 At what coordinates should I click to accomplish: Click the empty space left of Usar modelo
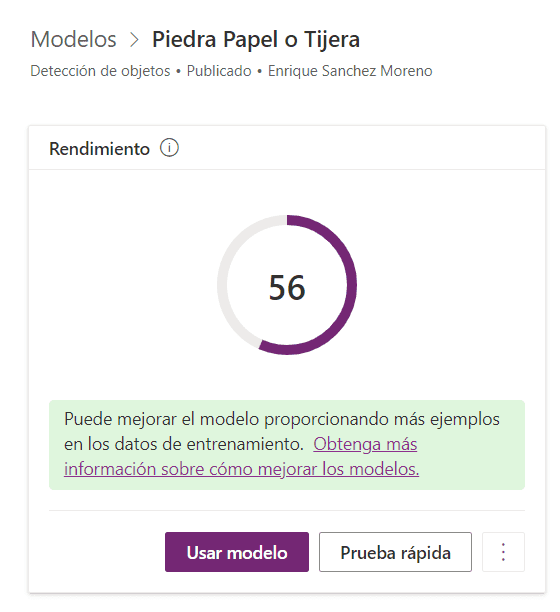[107, 552]
